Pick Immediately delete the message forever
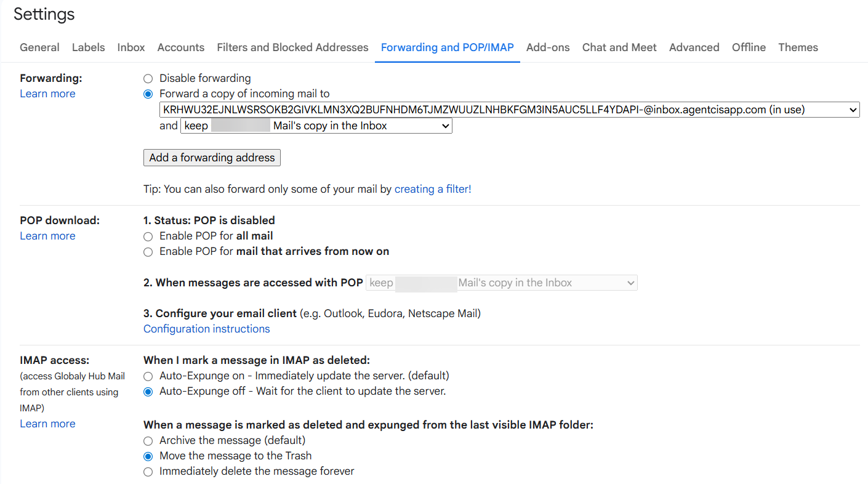 click(x=148, y=472)
